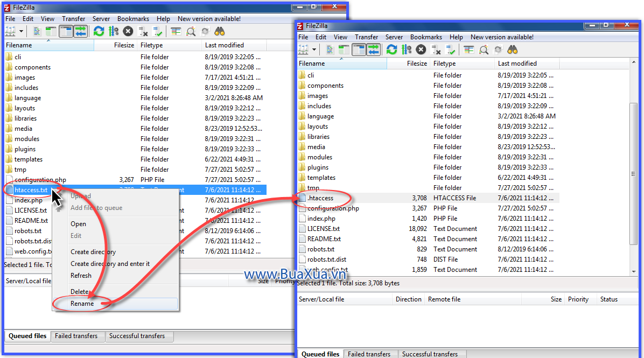The height and width of the screenshot is (358, 644).
Task: Open the Transfer menu in the left window
Action: point(74,18)
